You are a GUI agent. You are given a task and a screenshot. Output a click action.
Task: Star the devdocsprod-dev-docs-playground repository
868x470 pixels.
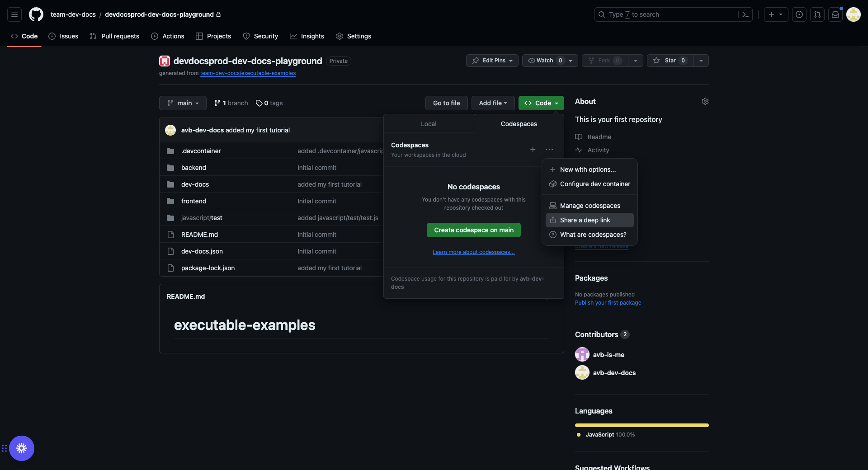click(x=670, y=60)
